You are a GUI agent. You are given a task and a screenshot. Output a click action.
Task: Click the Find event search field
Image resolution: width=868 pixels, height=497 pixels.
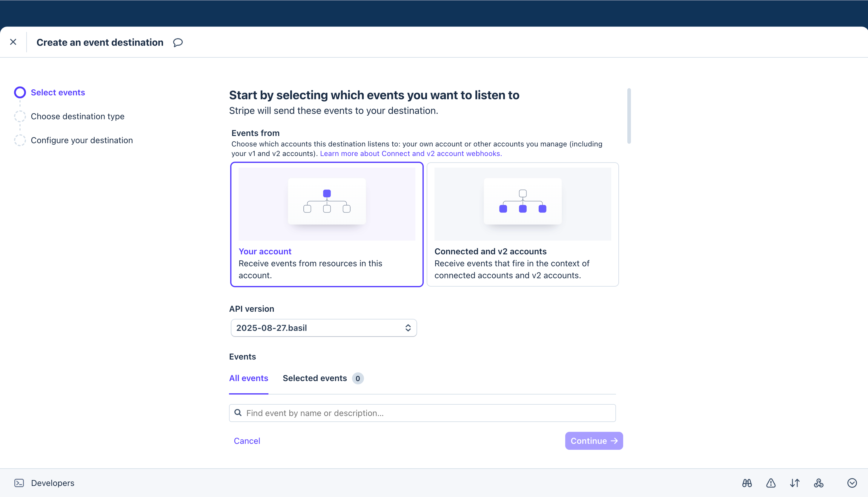pos(422,413)
